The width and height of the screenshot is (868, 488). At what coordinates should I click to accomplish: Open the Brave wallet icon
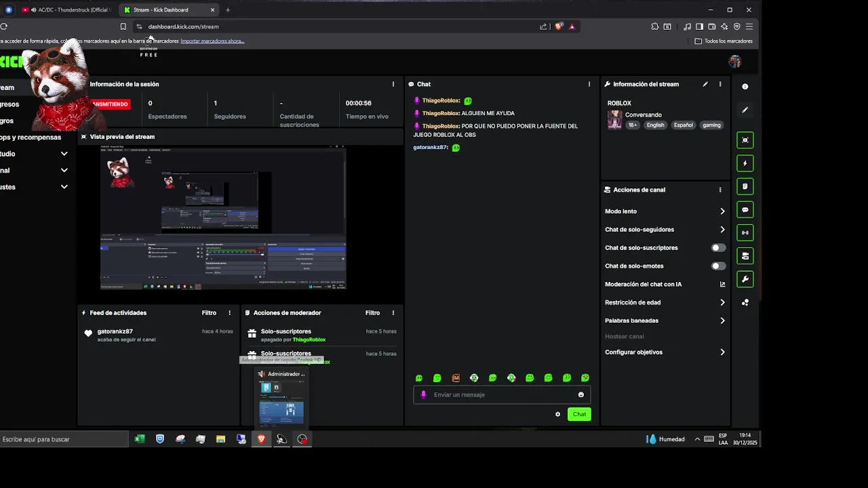pyautogui.click(x=712, y=26)
